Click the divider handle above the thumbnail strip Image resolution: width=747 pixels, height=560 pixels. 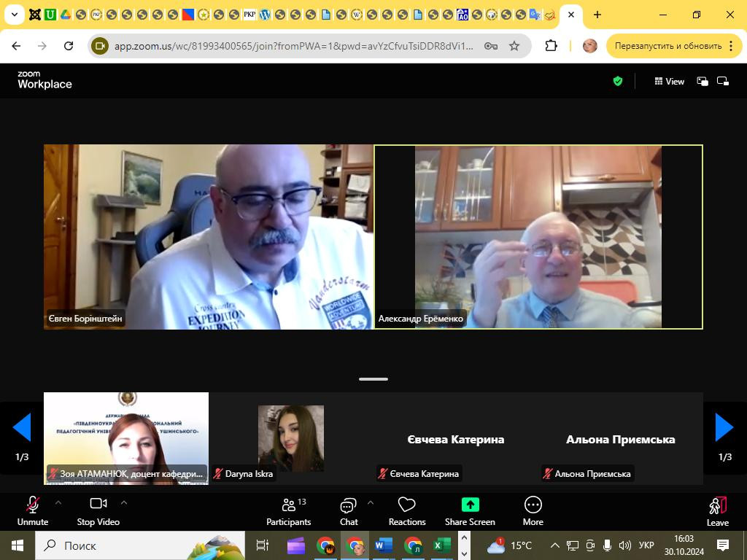tap(373, 379)
